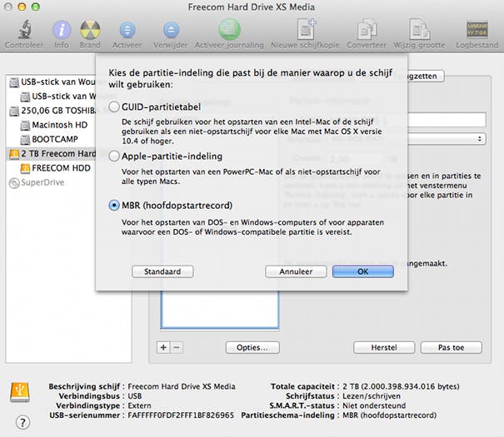Image resolution: width=504 pixels, height=437 pixels.
Task: Click the Pas toe button
Action: point(451,347)
